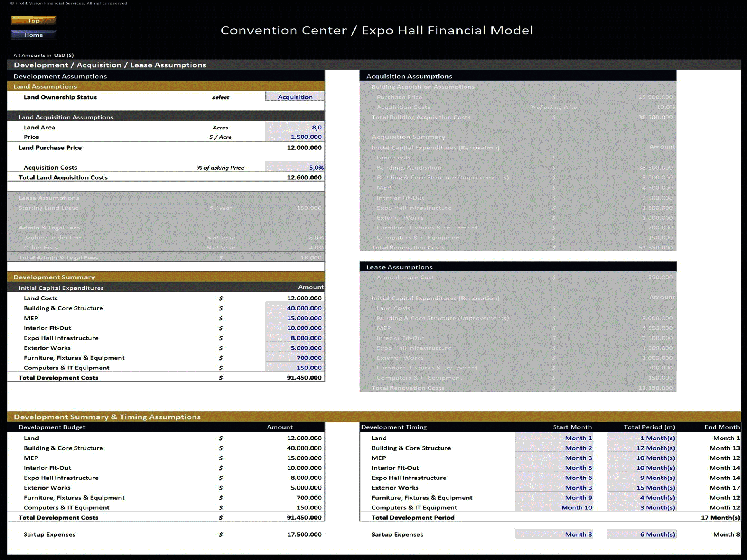The image size is (747, 560).
Task: Select greyed Total Renovation Costs 51.850.000
Action: tap(656, 247)
